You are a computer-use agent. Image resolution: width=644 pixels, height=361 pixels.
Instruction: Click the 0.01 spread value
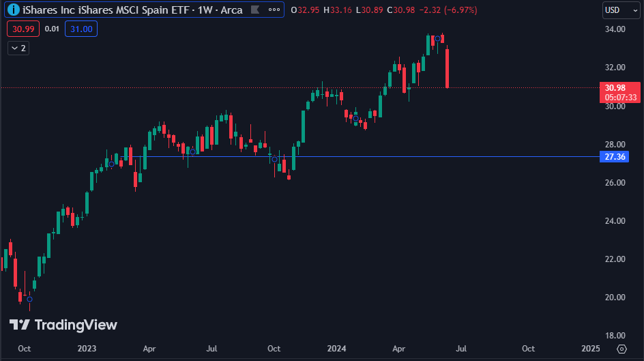coord(52,29)
